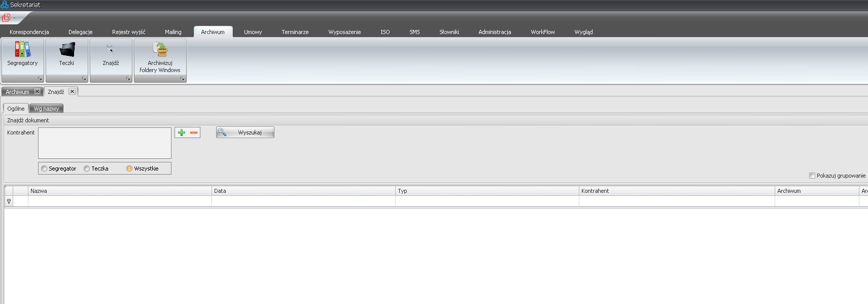
Task: Click Archiwizuj foldery Windows icon
Action: coord(160,49)
